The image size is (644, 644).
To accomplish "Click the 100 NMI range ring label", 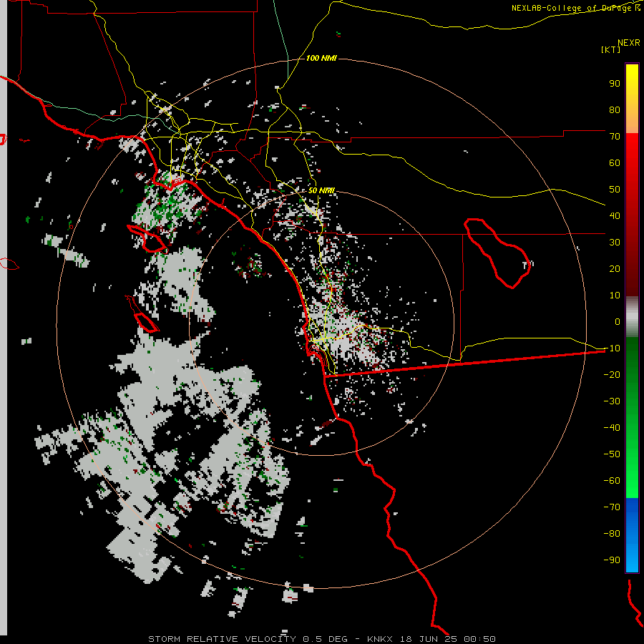I will (x=321, y=59).
